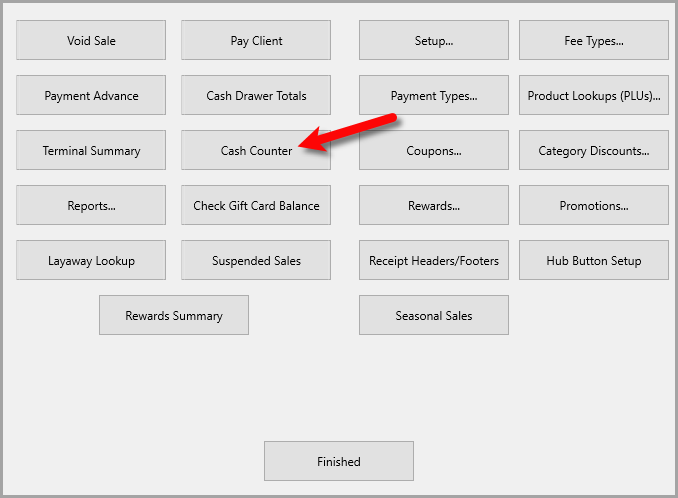The height and width of the screenshot is (498, 678).
Task: Click the Void Sale button
Action: [91, 40]
